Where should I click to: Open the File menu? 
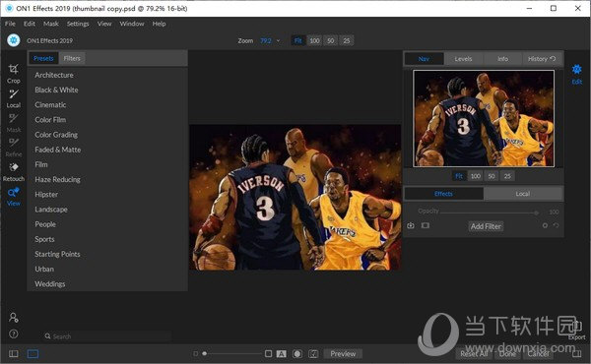point(10,24)
